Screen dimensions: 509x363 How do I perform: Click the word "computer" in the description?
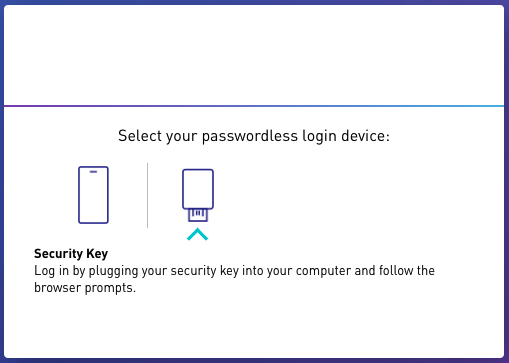point(323,271)
